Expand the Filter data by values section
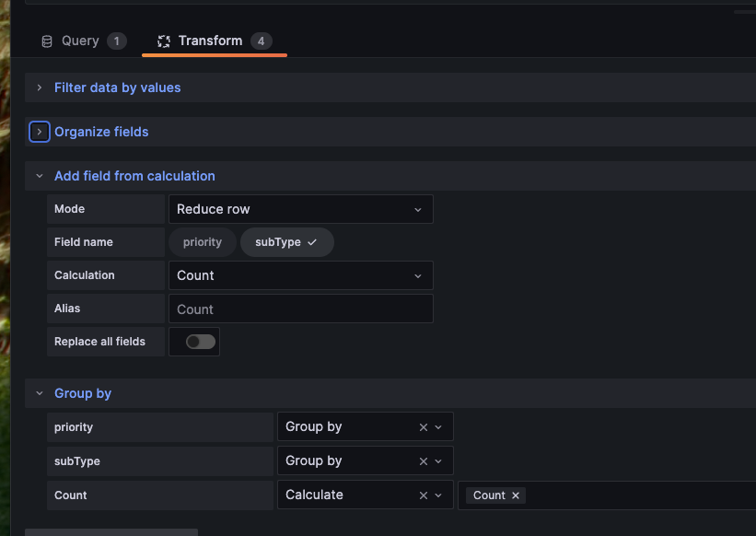Image resolution: width=756 pixels, height=536 pixels. [40, 87]
